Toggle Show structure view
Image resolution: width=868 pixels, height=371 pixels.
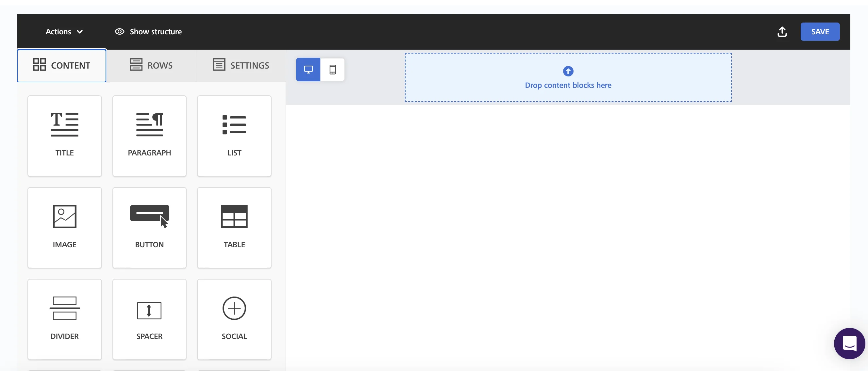click(x=148, y=32)
